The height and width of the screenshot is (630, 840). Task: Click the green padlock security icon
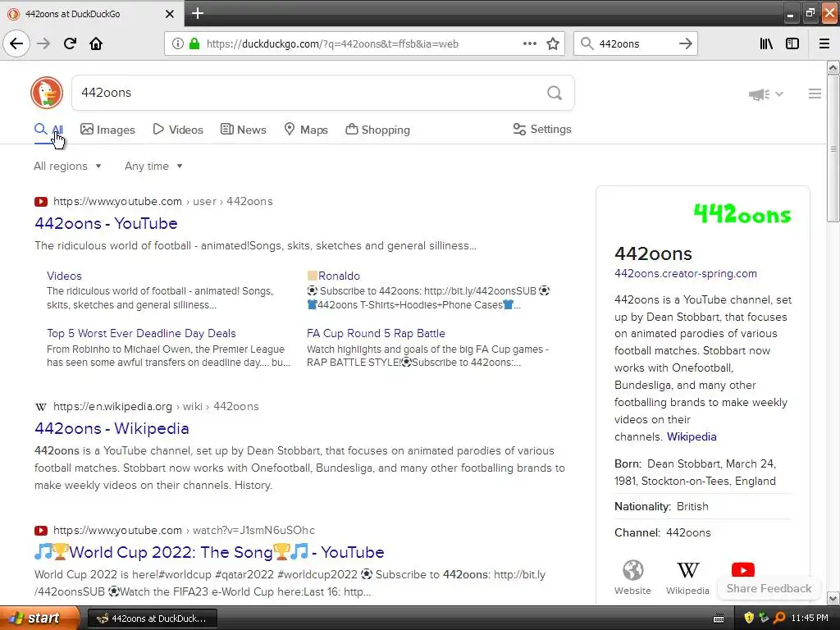tap(194, 43)
